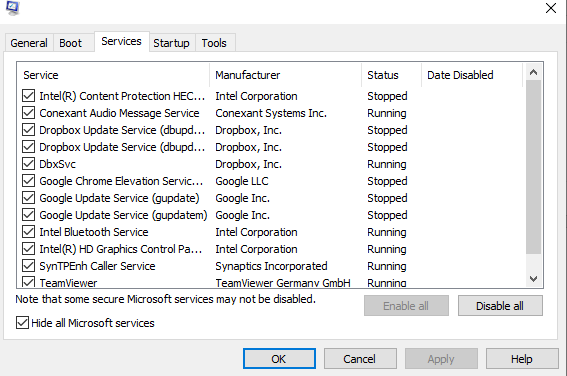Sort by Date Disabled column header
Viewport: 567px width, 376px height.
472,75
